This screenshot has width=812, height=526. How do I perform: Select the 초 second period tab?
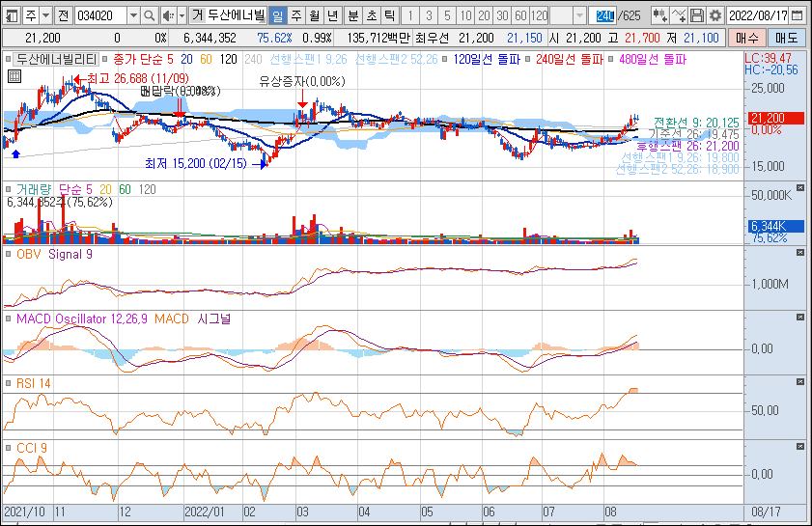click(x=372, y=16)
